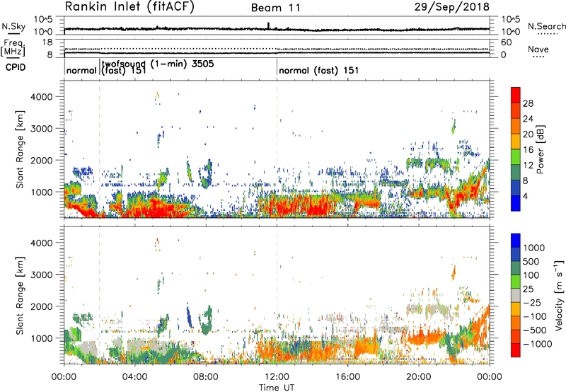Select the 'Beam 11' label
This screenshot has width=566, height=392.
click(275, 8)
